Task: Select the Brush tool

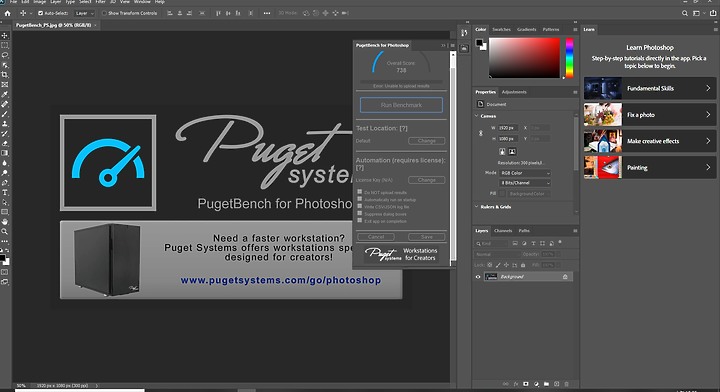Action: (5, 114)
